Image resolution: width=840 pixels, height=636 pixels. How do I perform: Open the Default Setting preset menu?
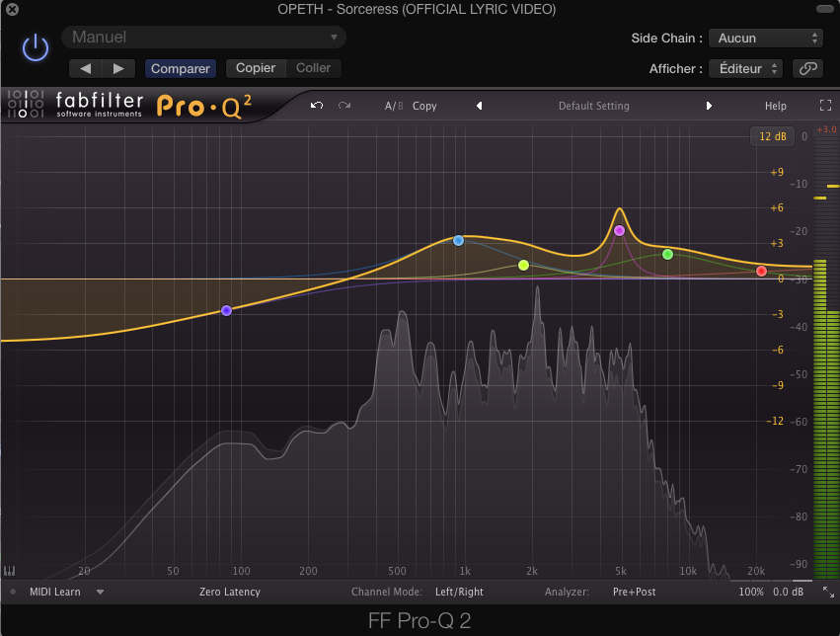pos(593,106)
